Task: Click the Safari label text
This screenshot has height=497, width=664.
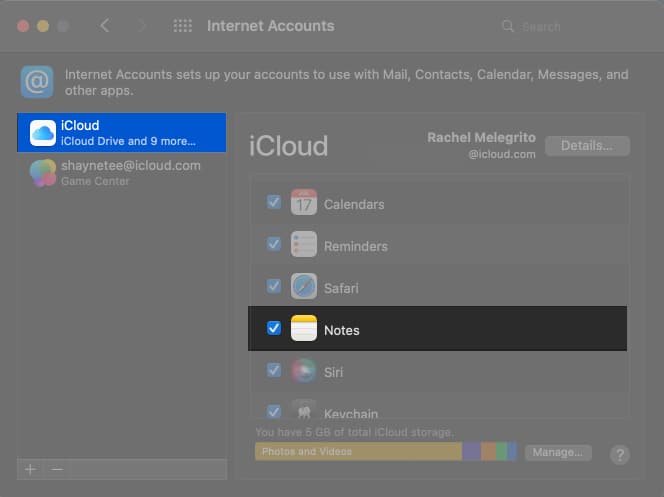Action: tap(341, 288)
